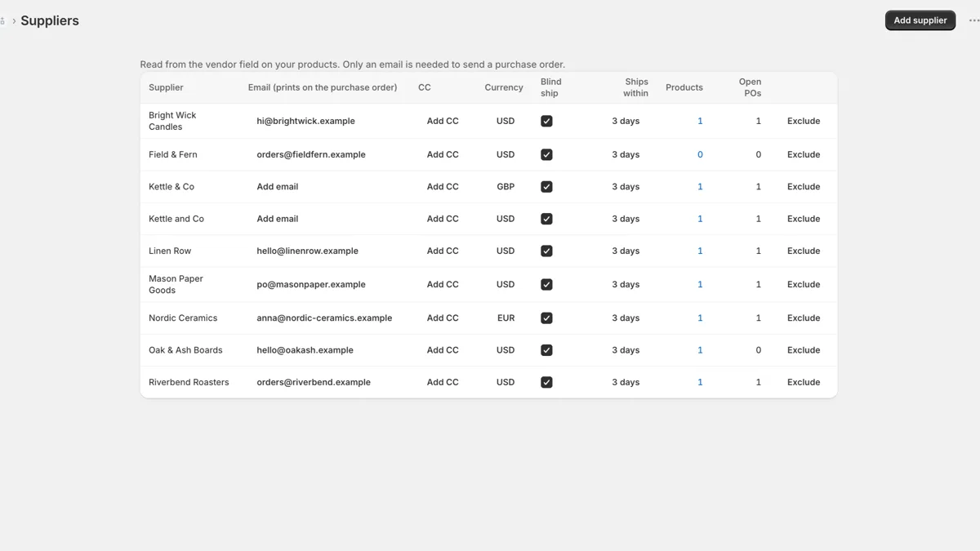
Task: Toggle Blind ship for Oak & Ash Boards
Action: [x=546, y=350]
